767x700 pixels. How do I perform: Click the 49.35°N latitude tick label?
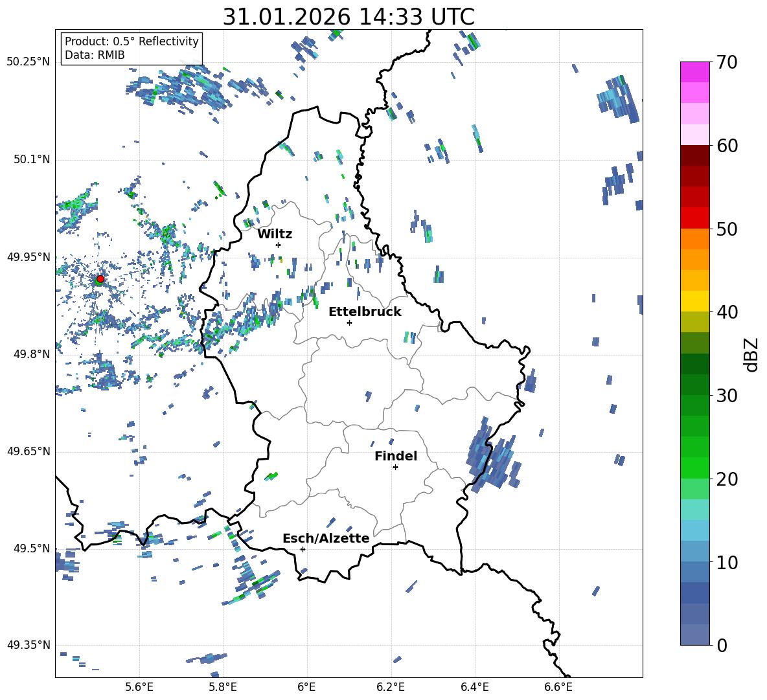[28, 645]
